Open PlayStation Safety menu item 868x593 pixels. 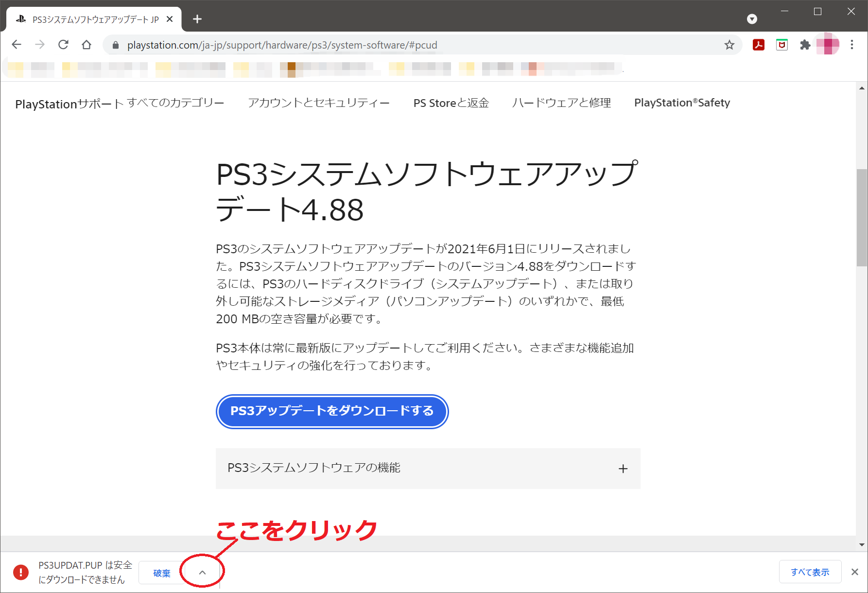[682, 103]
